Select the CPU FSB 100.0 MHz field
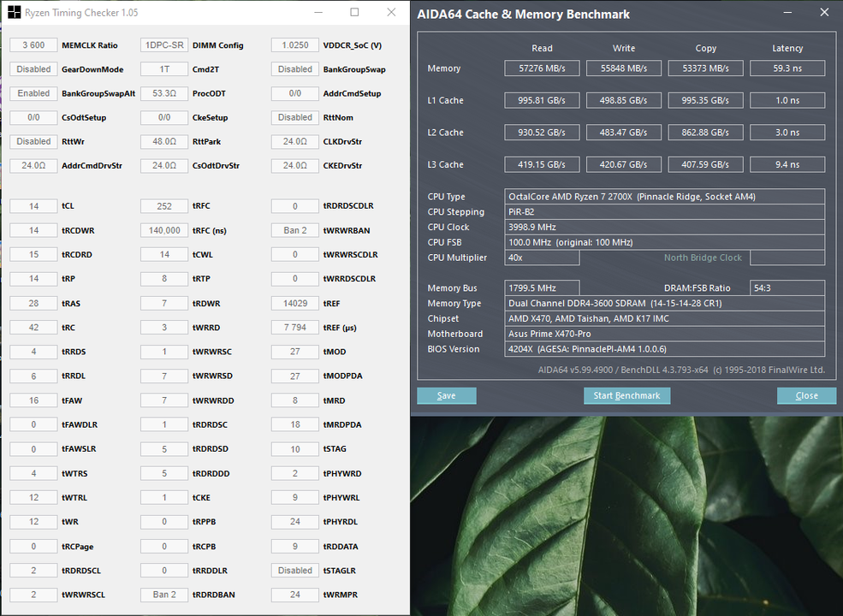Screen dimensions: 843x616 [x=664, y=242]
